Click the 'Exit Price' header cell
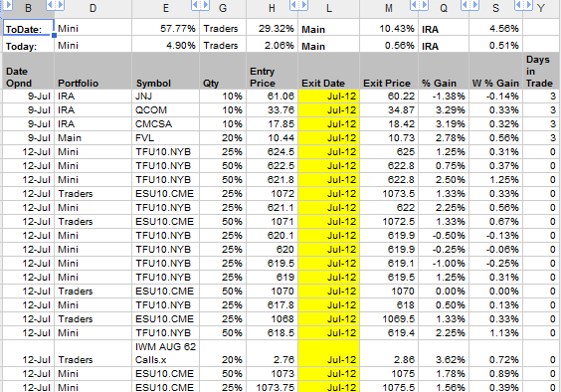 (389, 71)
